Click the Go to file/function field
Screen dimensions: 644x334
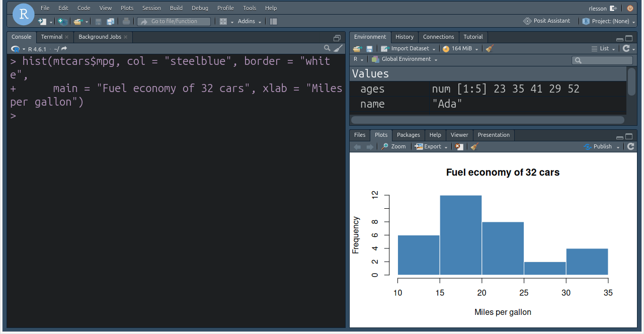174,21
